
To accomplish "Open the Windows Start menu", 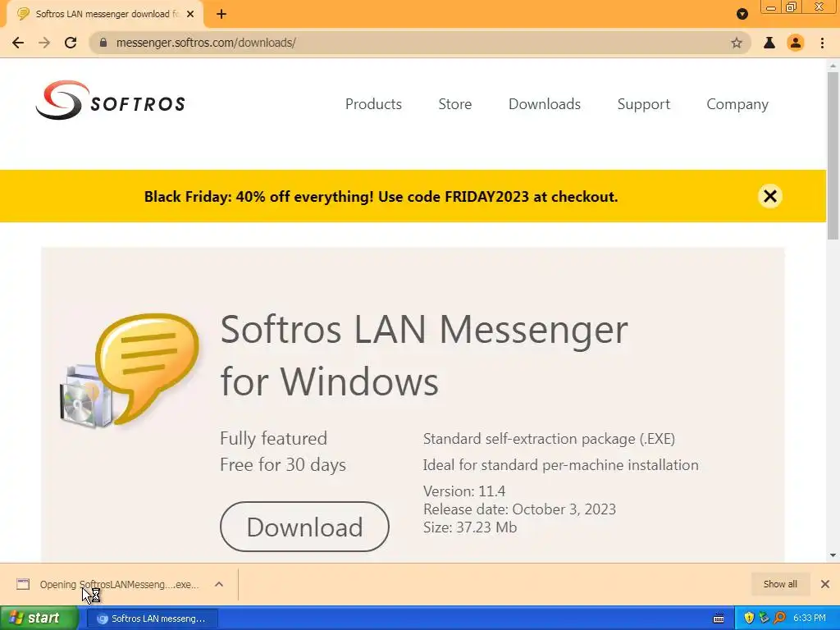I will 39,619.
